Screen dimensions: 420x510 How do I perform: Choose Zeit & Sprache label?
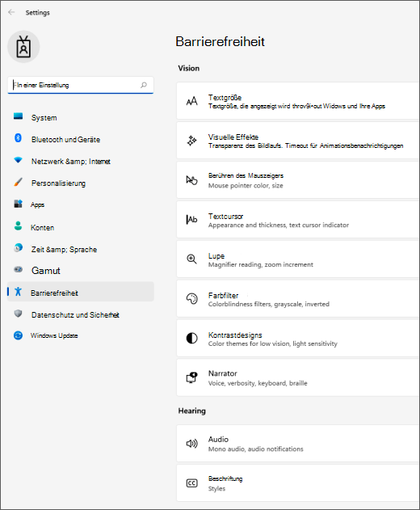coord(64,250)
